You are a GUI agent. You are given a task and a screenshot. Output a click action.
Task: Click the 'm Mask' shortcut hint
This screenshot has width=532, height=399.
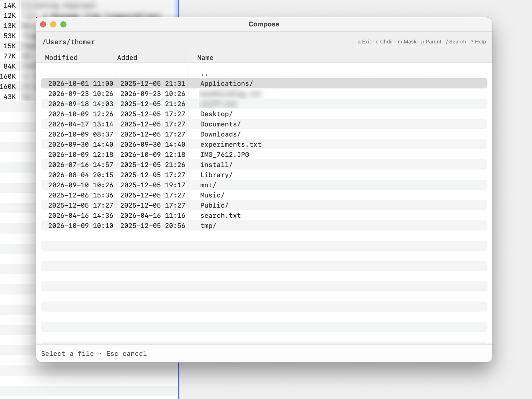(x=407, y=42)
